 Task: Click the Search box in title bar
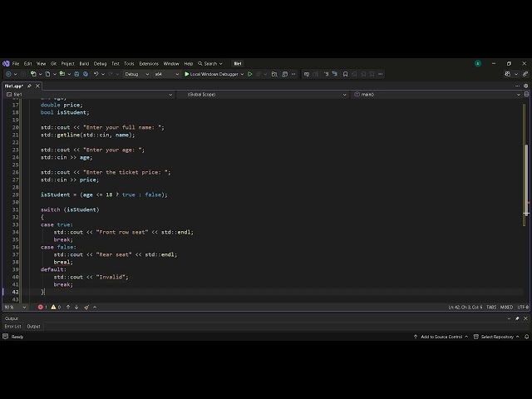pyautogui.click(x=210, y=63)
